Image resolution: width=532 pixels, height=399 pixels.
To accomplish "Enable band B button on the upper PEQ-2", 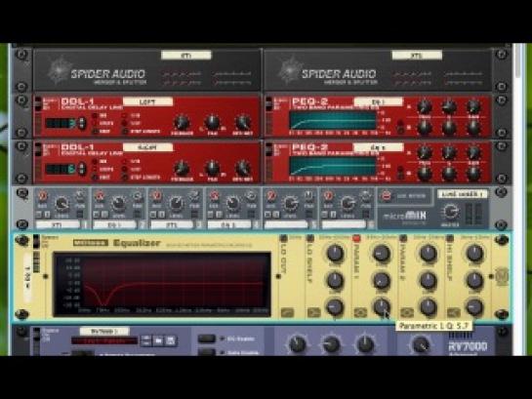I will click(x=400, y=130).
